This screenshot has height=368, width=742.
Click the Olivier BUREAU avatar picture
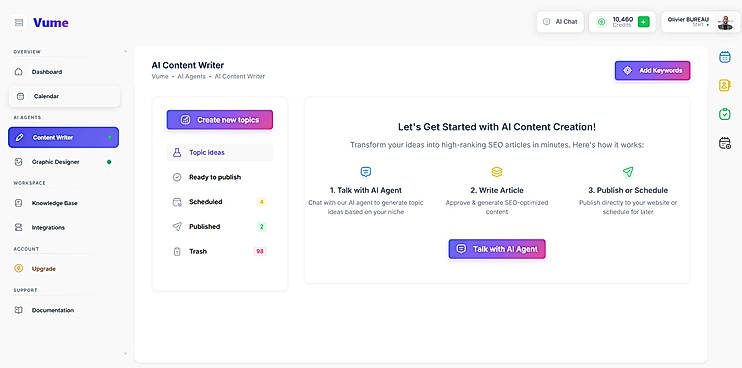[725, 22]
